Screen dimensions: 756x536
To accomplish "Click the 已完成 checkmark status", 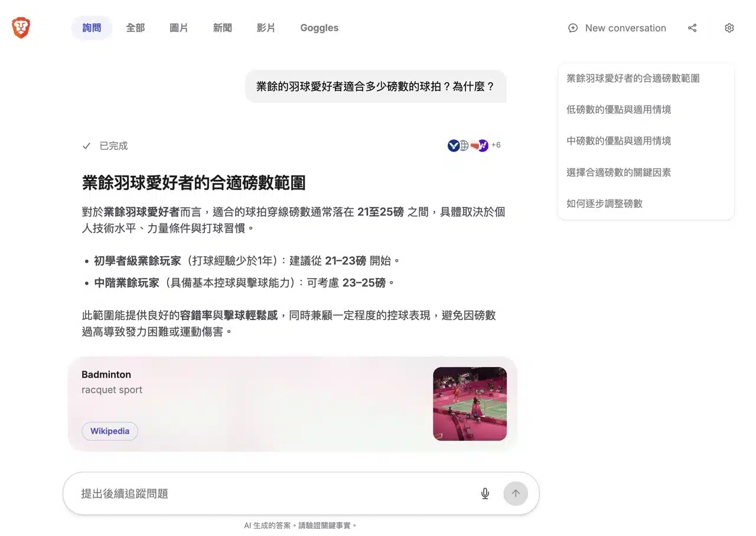I will [105, 146].
